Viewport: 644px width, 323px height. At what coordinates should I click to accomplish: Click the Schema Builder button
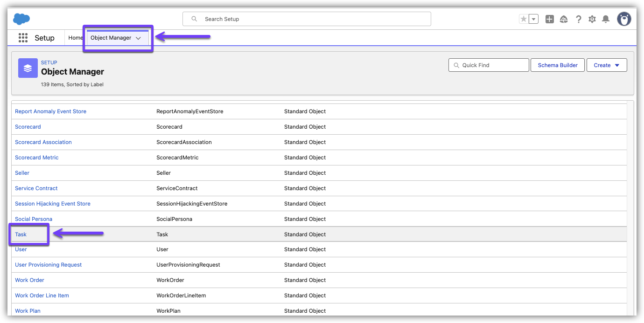tap(558, 65)
